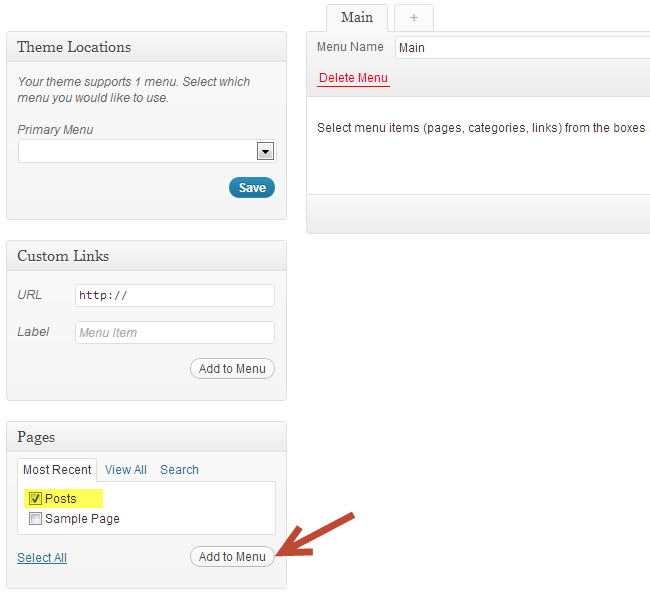Viewport: 650px width, 596px height.
Task: Click the 'Sample Page' label text
Action: tap(82, 518)
